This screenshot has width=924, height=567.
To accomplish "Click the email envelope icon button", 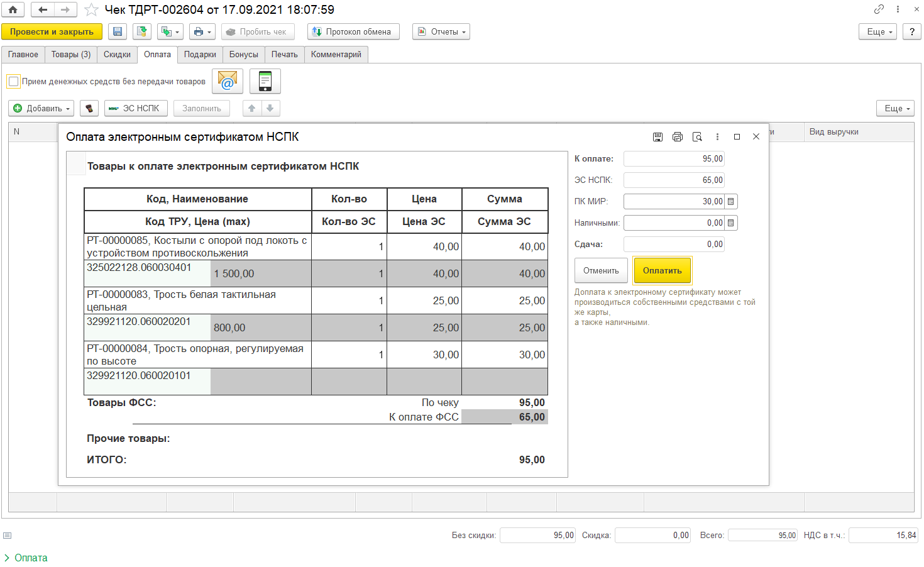I will (x=227, y=81).
